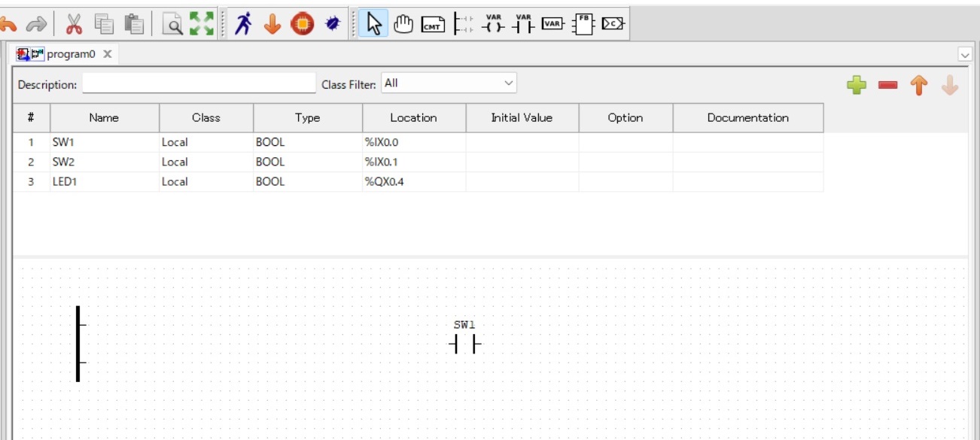The width and height of the screenshot is (980, 440).
Task: Click the red-orange chip icon in toolbar
Action: 302,25
